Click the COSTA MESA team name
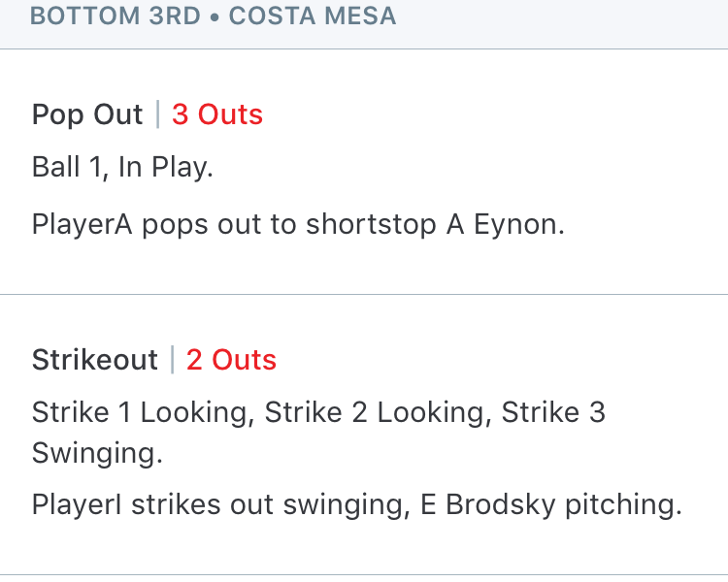This screenshot has width=728, height=582. pyautogui.click(x=313, y=16)
